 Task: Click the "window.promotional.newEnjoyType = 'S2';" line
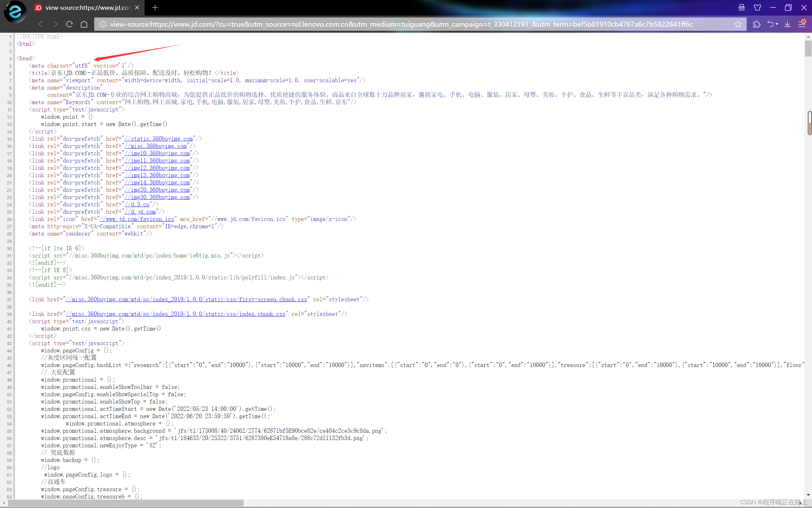101,446
